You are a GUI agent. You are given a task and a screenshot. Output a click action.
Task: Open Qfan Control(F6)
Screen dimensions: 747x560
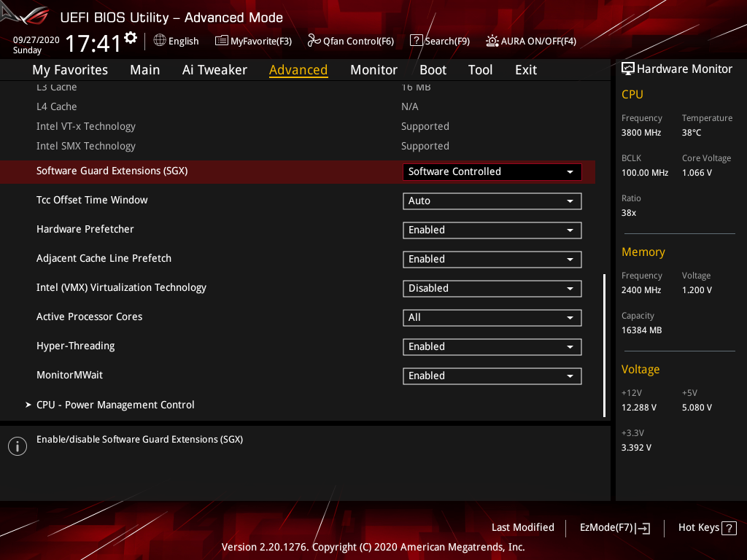351,41
